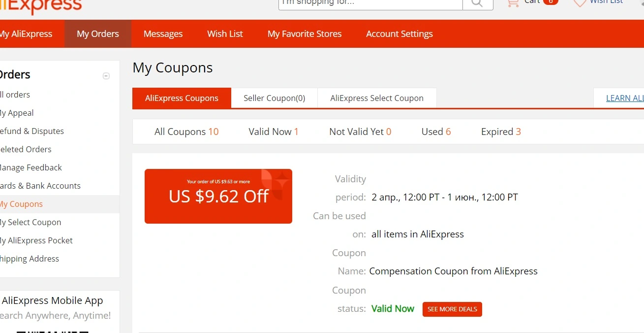This screenshot has width=644, height=333.
Task: Focus the "I'm shopping for" search box
Action: coord(371,4)
